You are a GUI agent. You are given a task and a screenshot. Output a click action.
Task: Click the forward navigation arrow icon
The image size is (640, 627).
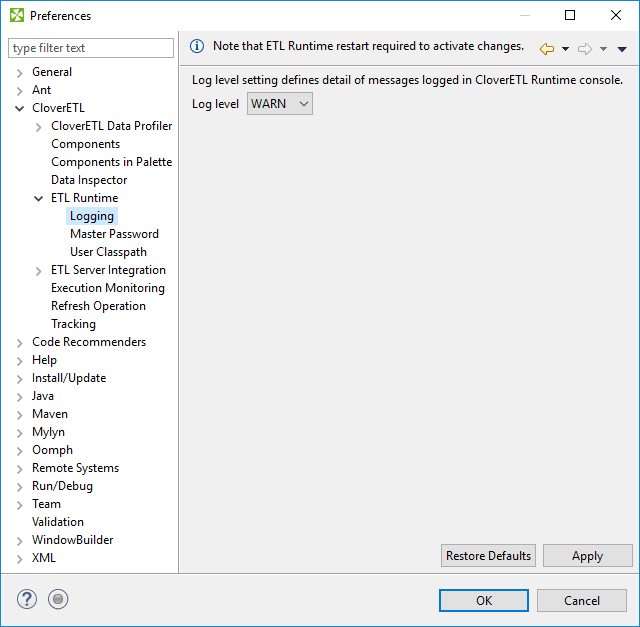pyautogui.click(x=585, y=49)
